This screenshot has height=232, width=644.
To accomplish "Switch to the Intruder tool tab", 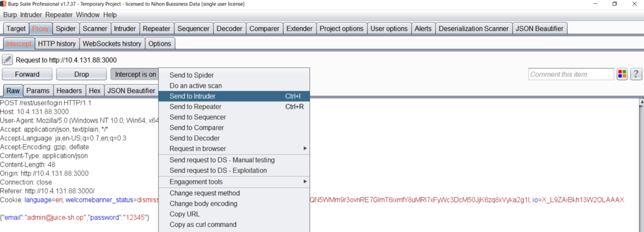I will [x=125, y=28].
